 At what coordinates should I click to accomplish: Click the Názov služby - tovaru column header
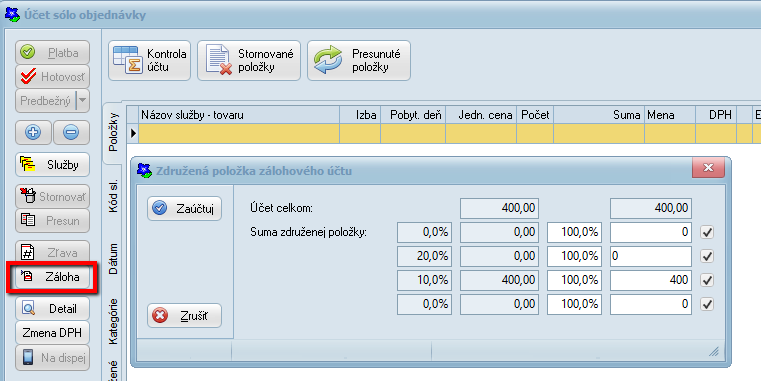click(239, 115)
